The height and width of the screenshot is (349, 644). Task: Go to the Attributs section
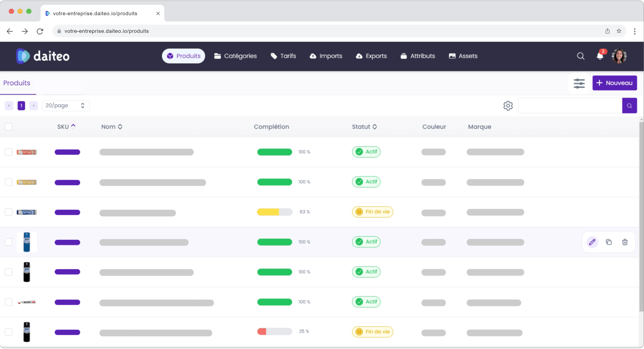tap(417, 56)
